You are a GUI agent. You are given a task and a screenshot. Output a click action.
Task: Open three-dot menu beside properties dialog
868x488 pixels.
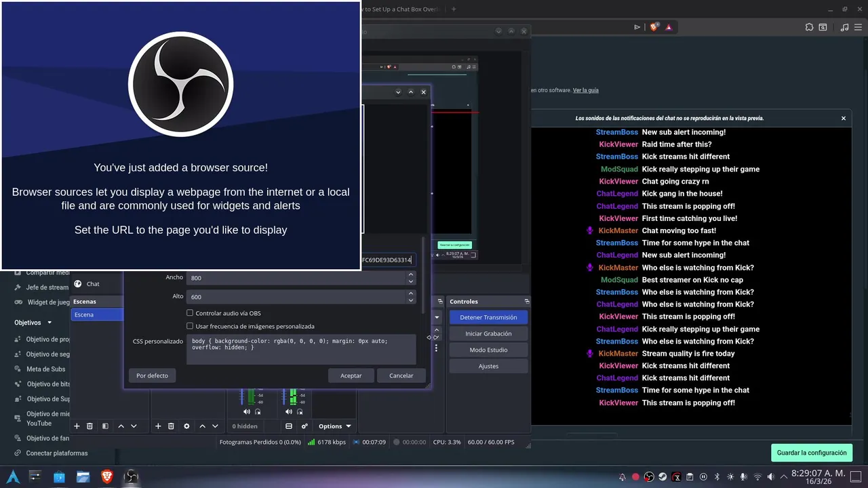tap(436, 348)
